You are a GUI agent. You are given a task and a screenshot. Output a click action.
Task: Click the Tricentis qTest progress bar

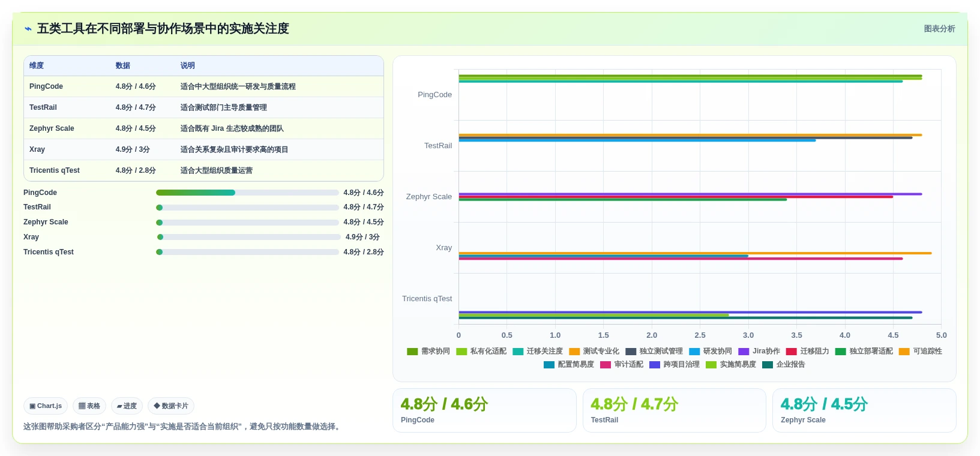[x=247, y=252]
